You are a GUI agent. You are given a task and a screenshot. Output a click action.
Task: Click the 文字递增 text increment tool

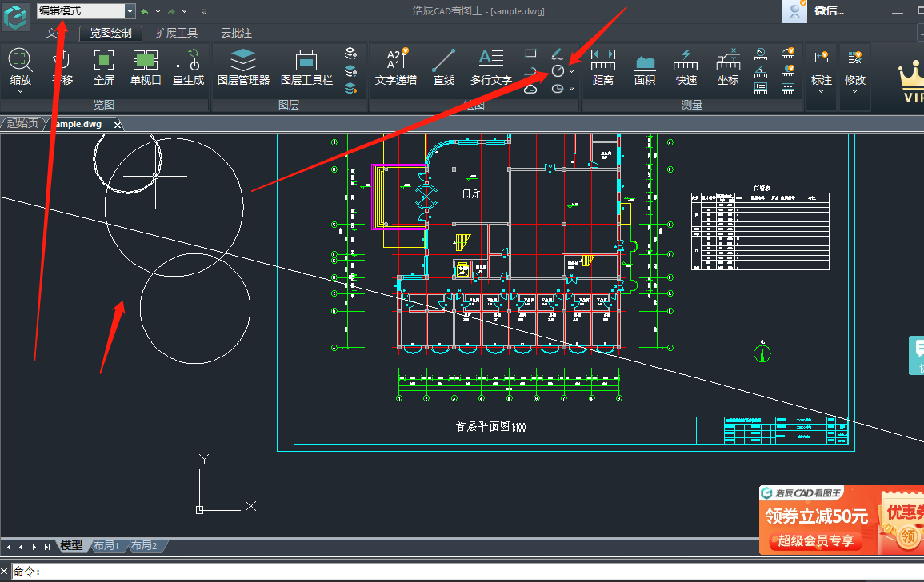tap(395, 66)
